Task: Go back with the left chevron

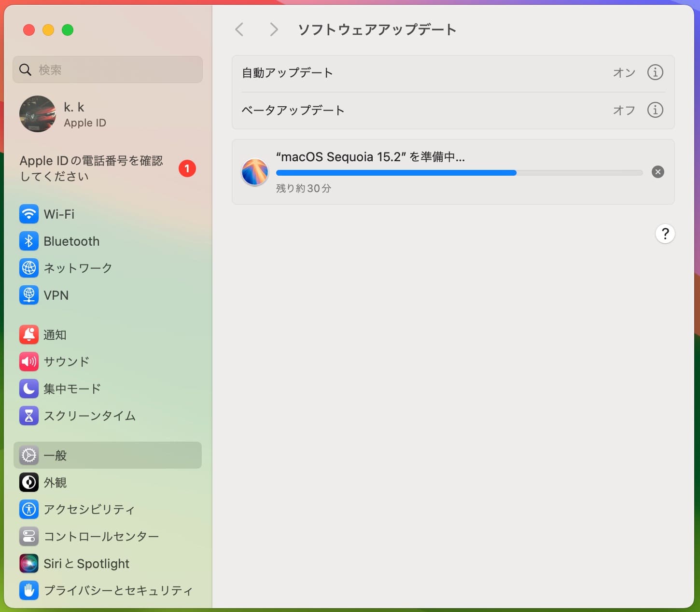Action: 239,29
